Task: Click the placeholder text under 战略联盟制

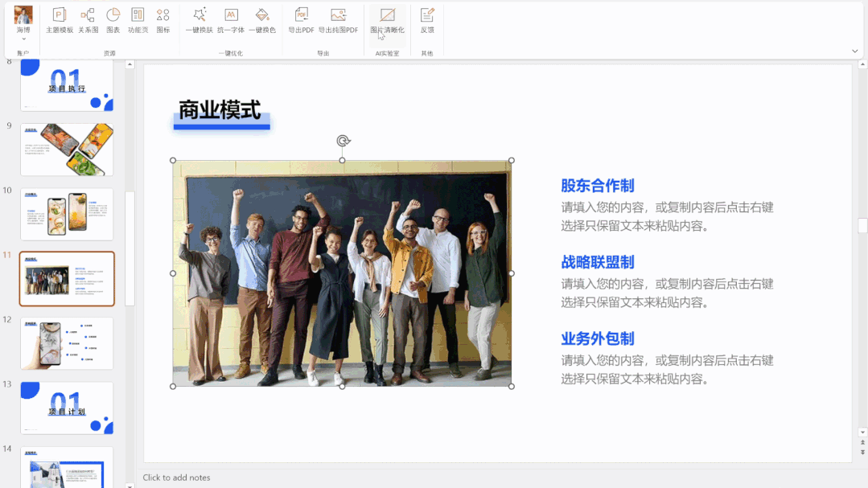Action: coord(667,293)
